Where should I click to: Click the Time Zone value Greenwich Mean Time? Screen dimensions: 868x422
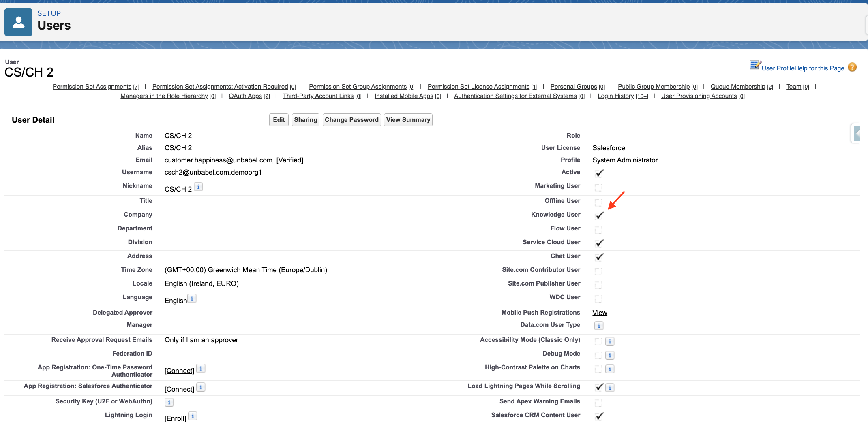pos(246,270)
